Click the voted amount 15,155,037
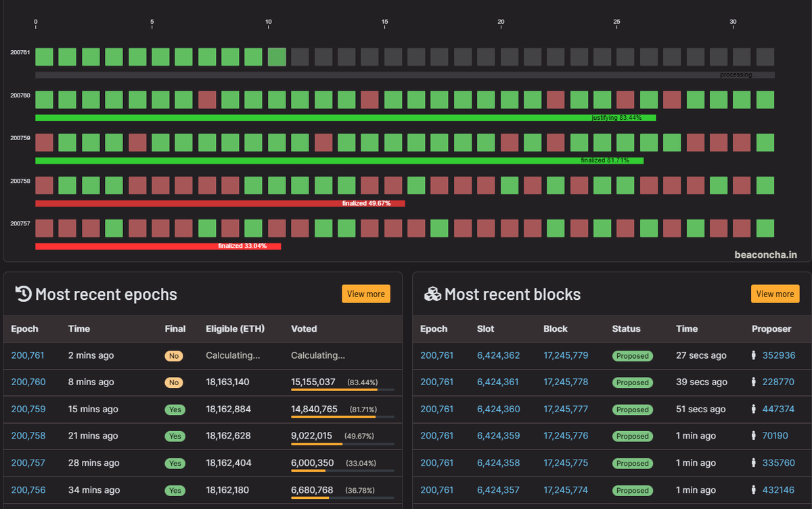This screenshot has height=509, width=812. tap(313, 382)
